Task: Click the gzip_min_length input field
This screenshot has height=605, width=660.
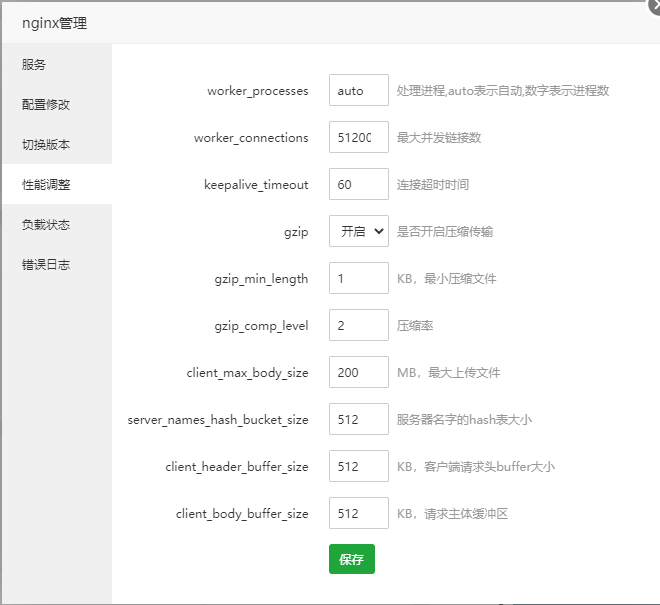Action: 359,278
